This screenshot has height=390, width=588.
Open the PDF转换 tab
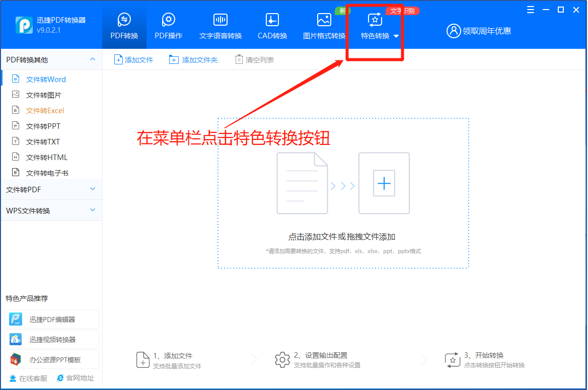(x=124, y=26)
